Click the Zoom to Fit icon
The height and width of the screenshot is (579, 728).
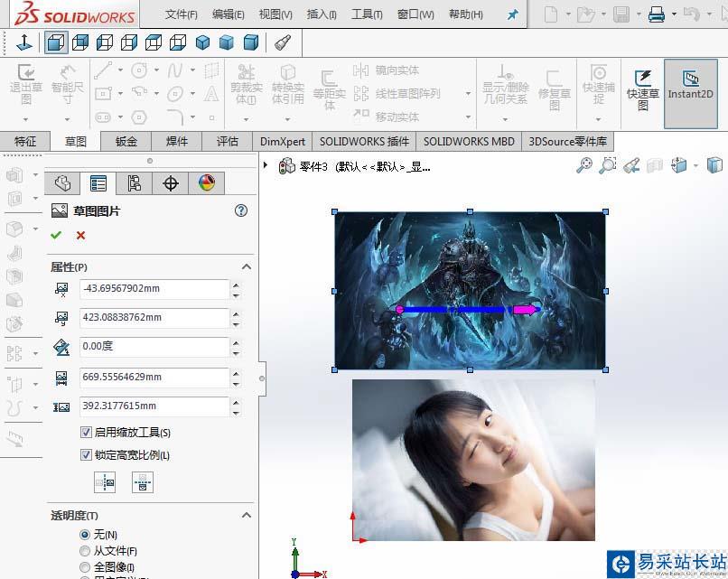point(584,165)
